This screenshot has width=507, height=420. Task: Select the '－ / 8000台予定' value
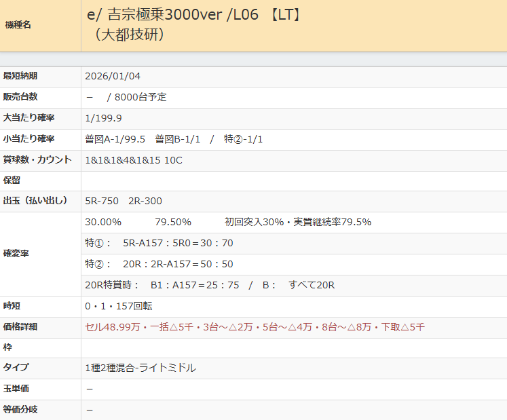pos(126,97)
